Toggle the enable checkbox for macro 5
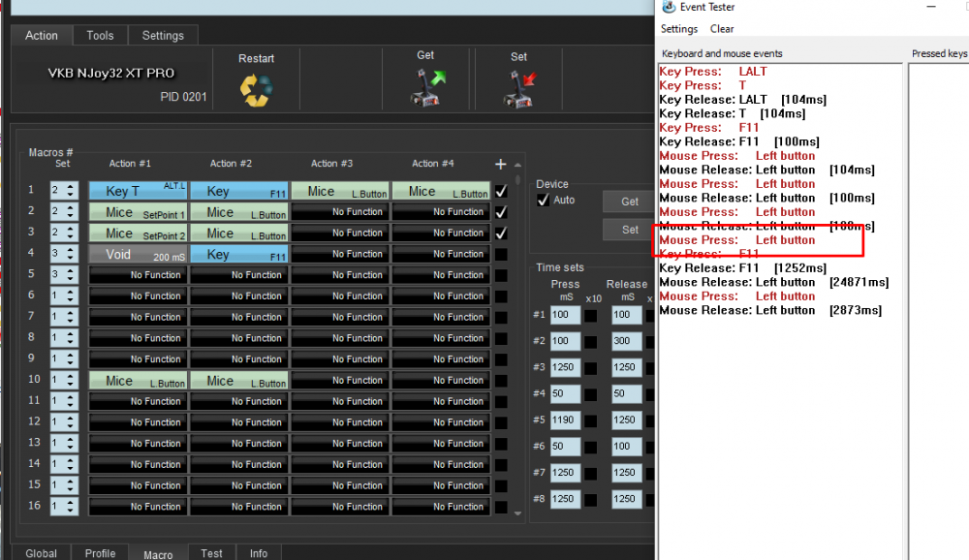 coord(501,275)
